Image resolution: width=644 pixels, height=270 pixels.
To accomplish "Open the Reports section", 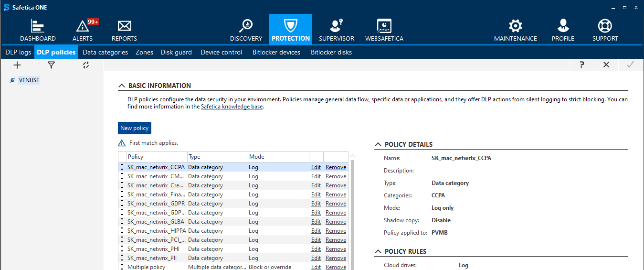I will pyautogui.click(x=124, y=30).
